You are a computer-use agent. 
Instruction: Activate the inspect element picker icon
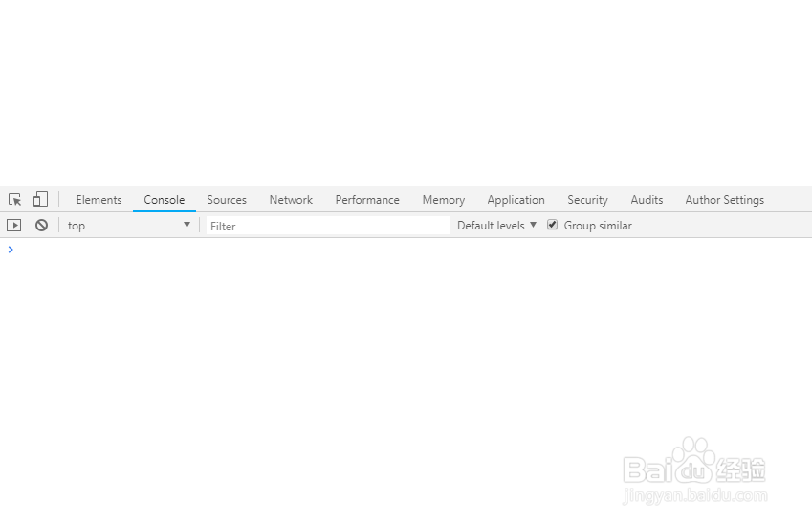coord(15,199)
